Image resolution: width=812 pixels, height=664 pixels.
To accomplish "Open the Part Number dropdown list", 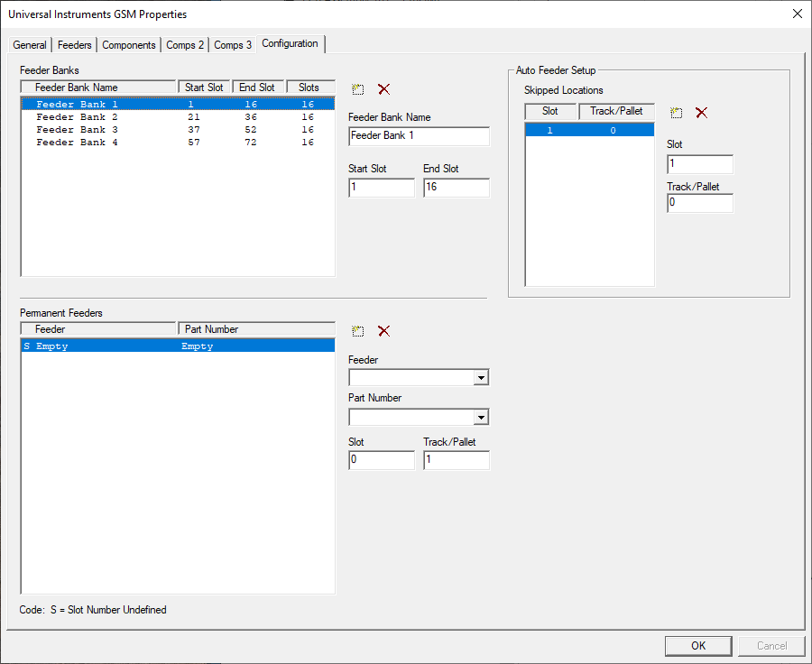I will pos(482,417).
